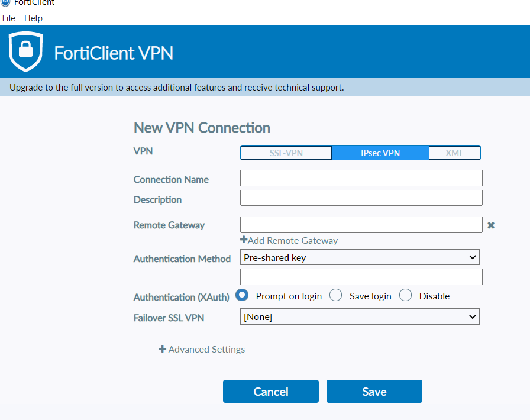Click the FortiClient shield lock logo
The height and width of the screenshot is (420, 530).
coord(25,51)
